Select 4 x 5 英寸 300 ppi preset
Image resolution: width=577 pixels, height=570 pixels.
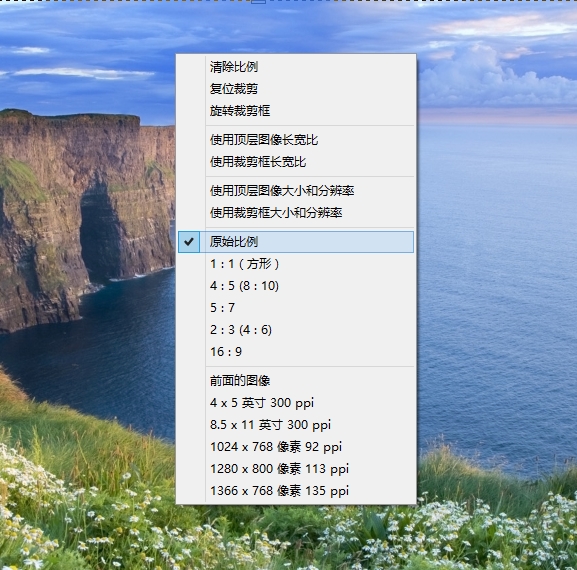pos(296,403)
